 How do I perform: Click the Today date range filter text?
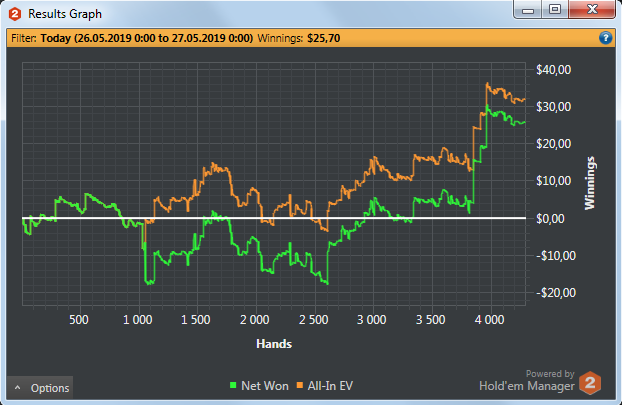click(x=147, y=38)
